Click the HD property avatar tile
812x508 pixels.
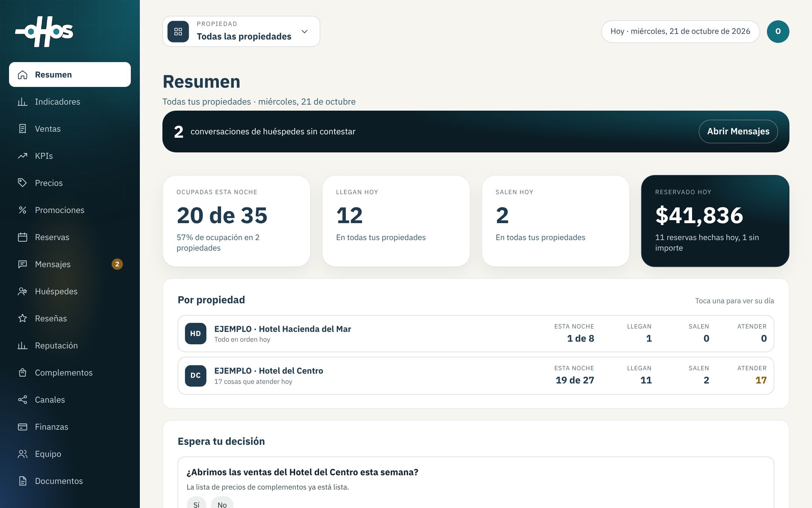[x=195, y=333]
